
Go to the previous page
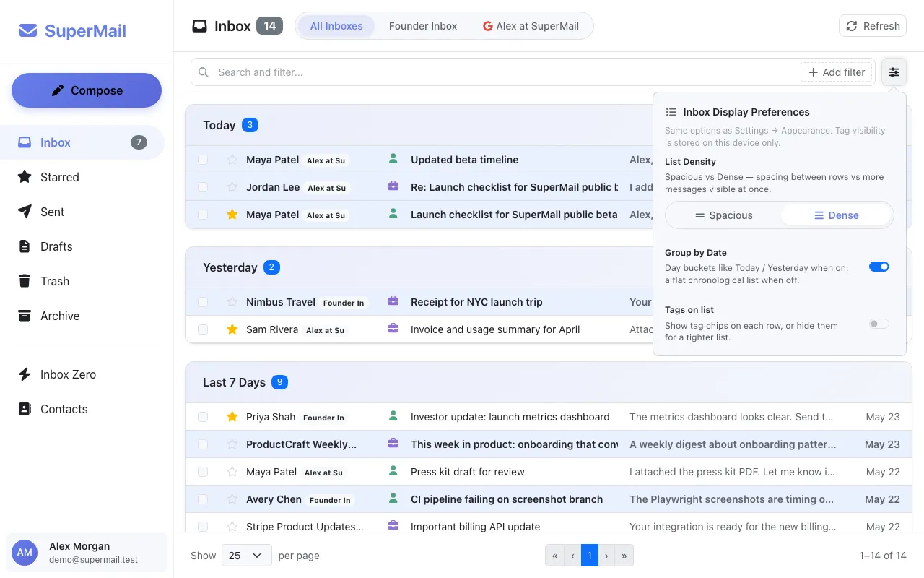coord(572,556)
